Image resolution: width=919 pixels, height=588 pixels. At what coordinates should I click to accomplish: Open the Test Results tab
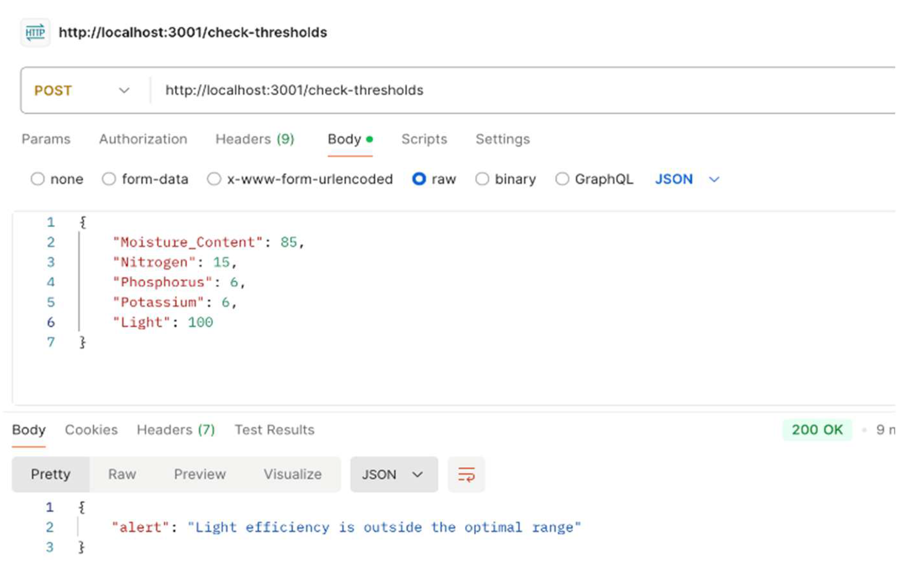coord(275,430)
